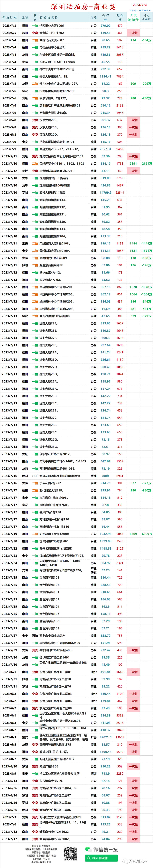
Task: Select the row 金色海琴苑105
Action: (76, 578)
